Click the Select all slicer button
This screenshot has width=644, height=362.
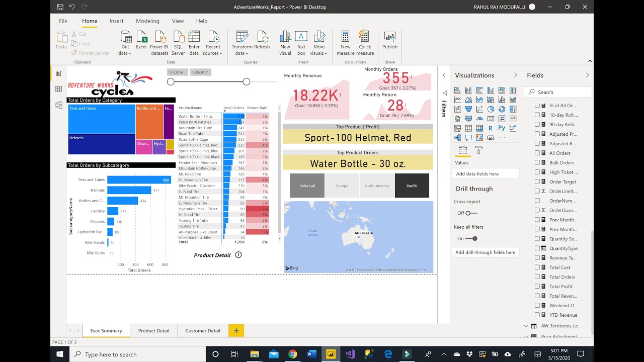pos(307,186)
